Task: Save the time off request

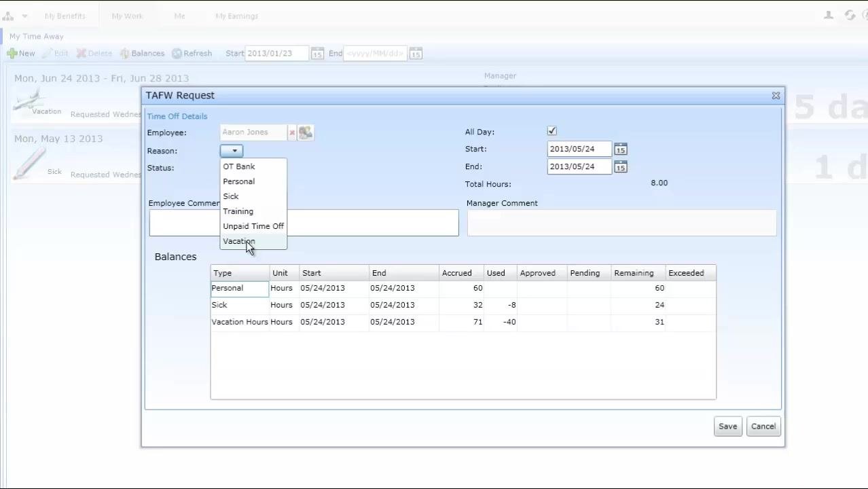Action: click(727, 427)
